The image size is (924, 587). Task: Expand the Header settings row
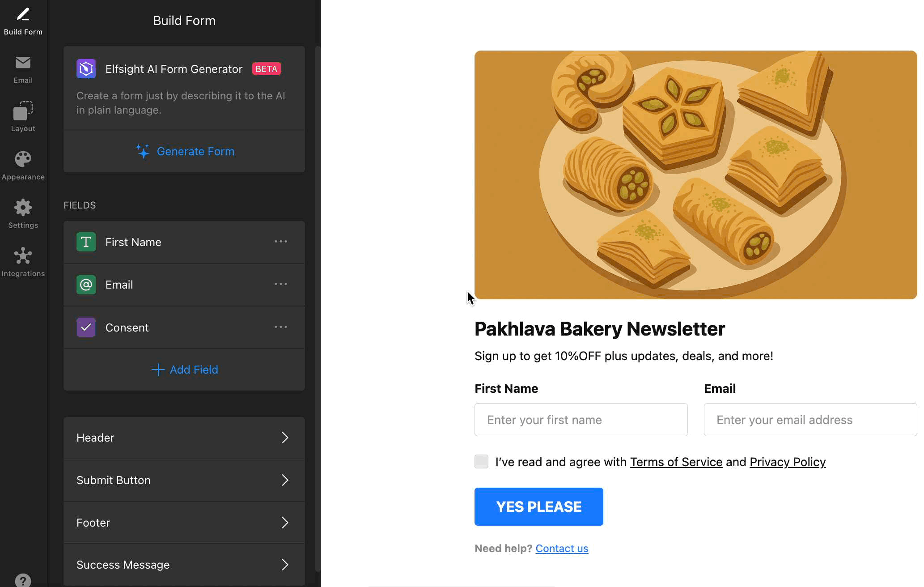click(x=184, y=438)
